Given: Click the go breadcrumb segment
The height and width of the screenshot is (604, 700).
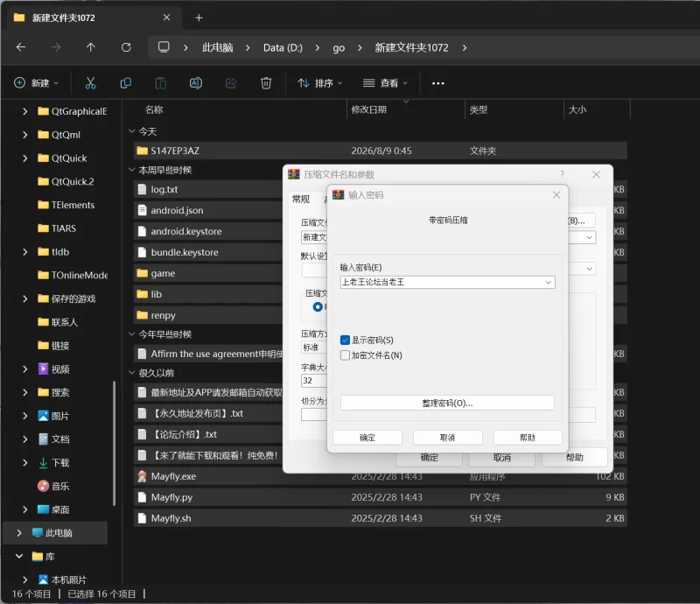Looking at the screenshot, I should [x=339, y=48].
